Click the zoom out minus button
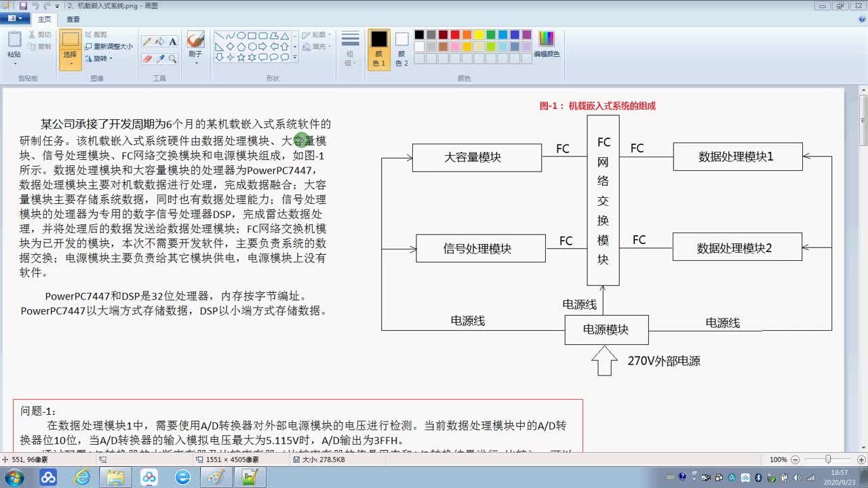Viewport: 868px width, 488px height. pyautogui.click(x=795, y=460)
